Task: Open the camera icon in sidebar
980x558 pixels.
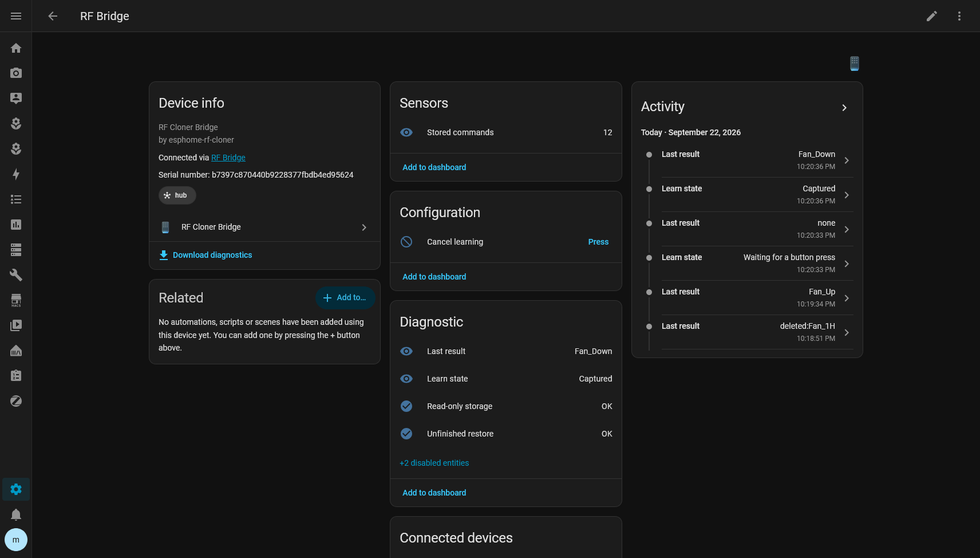Action: pyautogui.click(x=16, y=73)
